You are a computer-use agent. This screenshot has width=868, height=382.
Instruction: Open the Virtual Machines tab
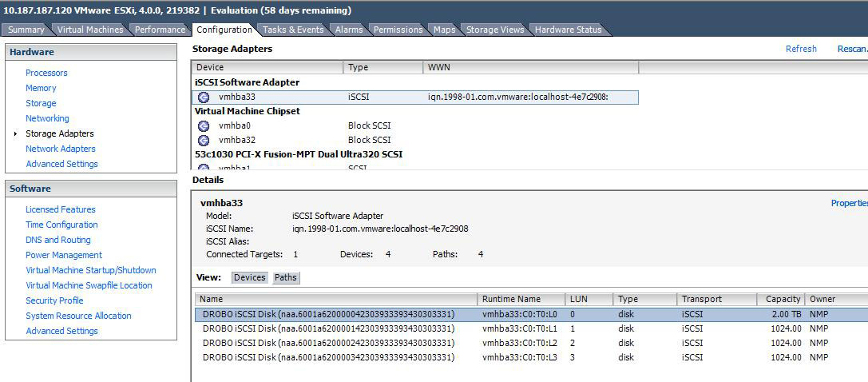point(90,30)
